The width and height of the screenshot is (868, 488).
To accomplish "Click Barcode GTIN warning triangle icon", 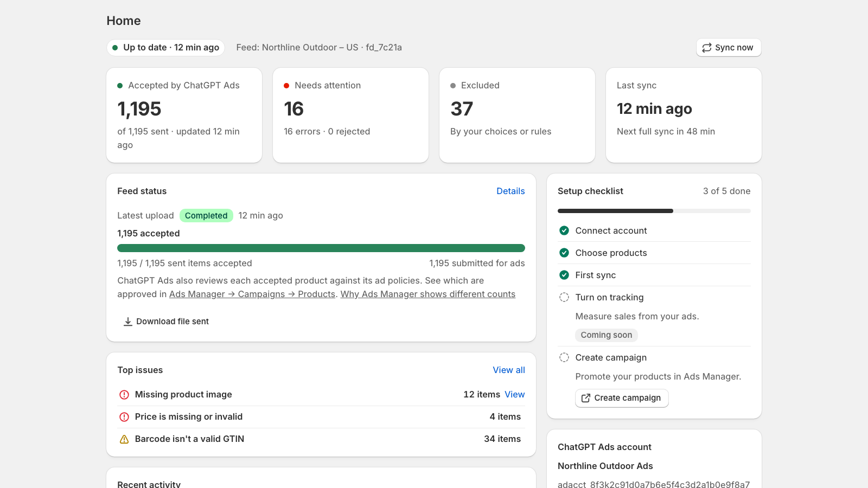I will (124, 439).
